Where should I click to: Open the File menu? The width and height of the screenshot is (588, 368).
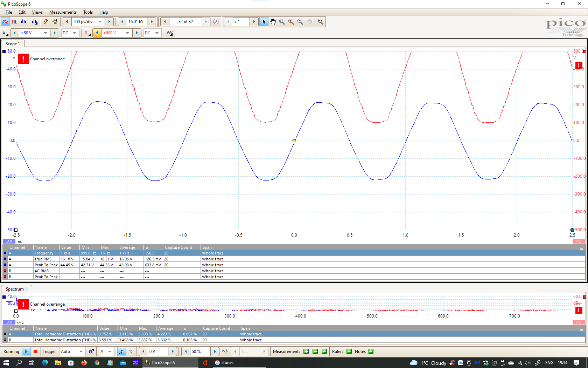point(9,12)
